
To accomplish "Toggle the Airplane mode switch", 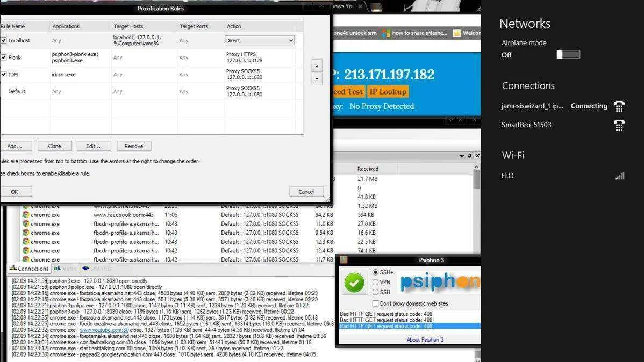I will [x=568, y=54].
